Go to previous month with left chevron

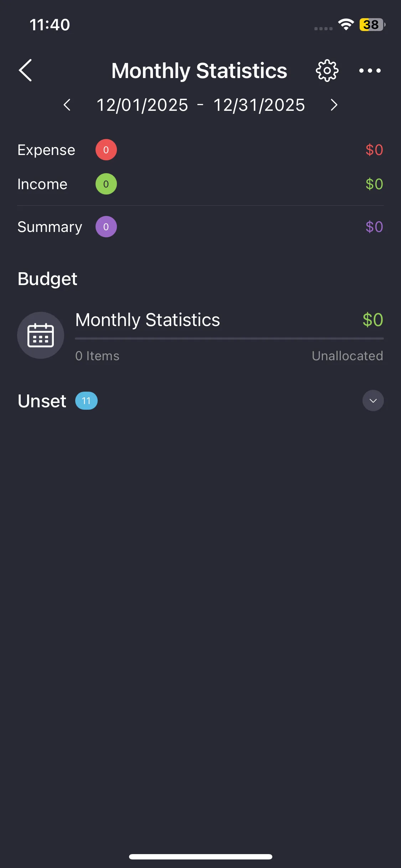(67, 105)
